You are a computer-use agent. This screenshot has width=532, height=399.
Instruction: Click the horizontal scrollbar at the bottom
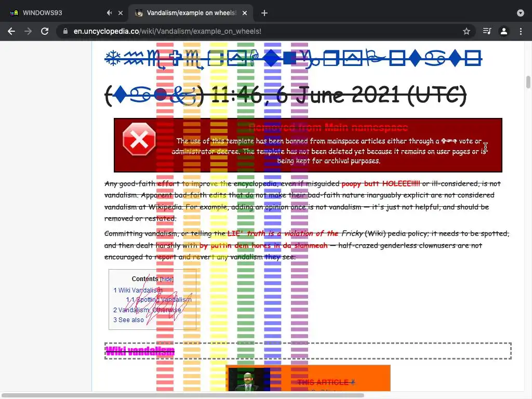183,395
